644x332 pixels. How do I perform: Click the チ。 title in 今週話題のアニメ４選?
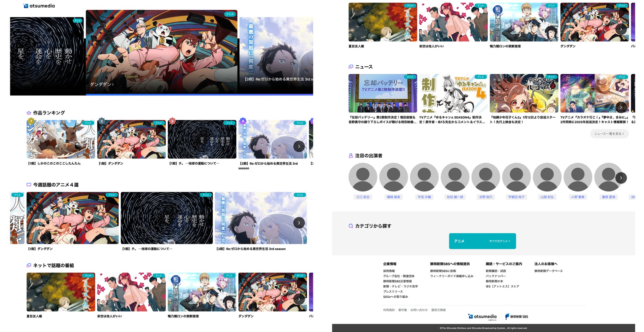click(x=147, y=249)
